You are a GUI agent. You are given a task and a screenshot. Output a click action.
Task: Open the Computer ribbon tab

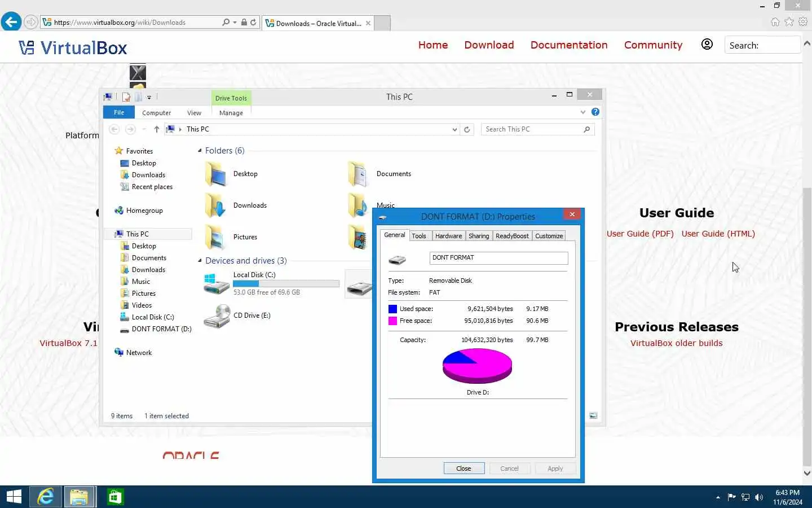pos(156,113)
